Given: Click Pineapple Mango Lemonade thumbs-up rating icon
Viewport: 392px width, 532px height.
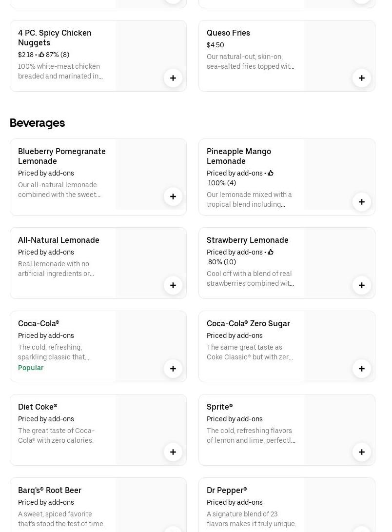Looking at the screenshot, I should tap(271, 173).
